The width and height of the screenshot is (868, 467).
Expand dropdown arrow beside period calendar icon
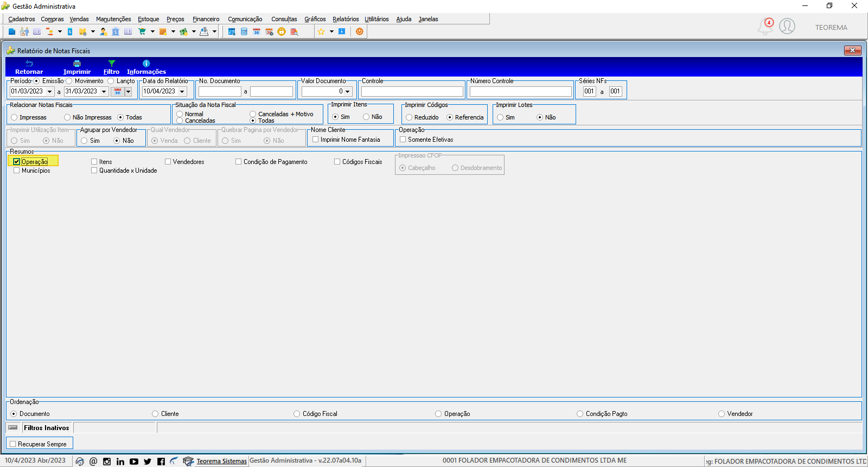129,92
